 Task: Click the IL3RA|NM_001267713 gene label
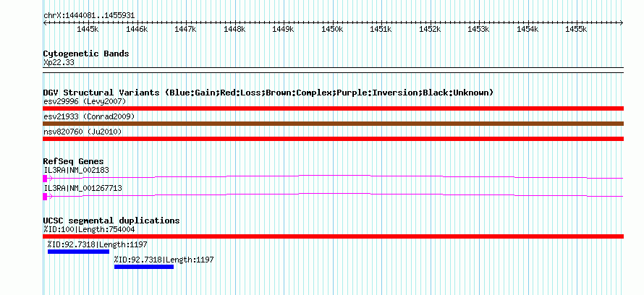tap(82, 188)
